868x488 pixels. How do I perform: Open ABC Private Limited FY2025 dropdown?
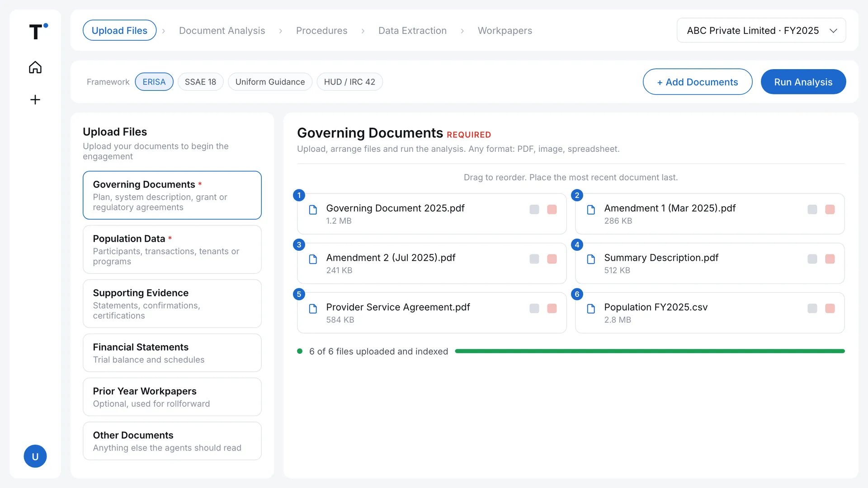pos(761,30)
